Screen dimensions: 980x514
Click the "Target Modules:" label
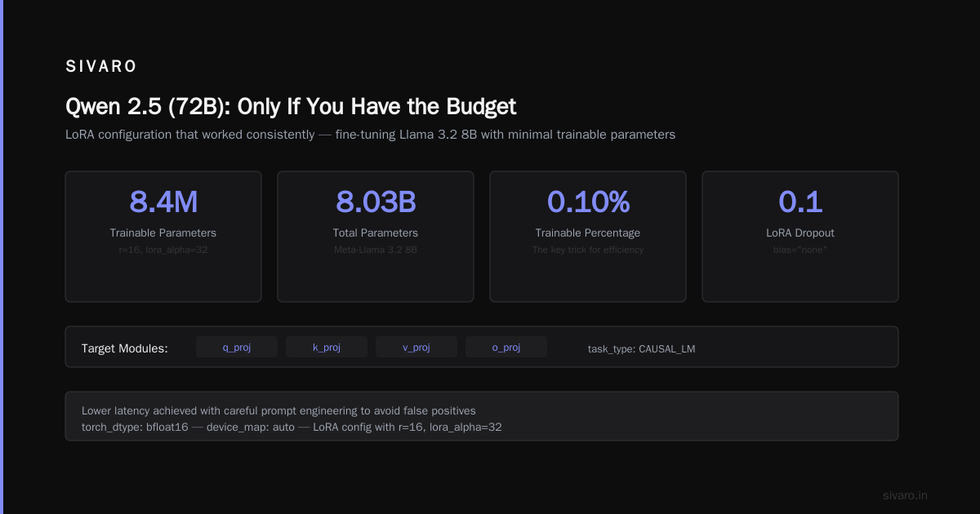point(125,348)
